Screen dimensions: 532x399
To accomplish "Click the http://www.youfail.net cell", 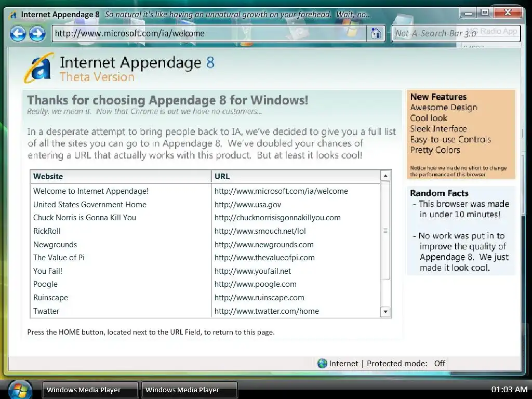I will [253, 271].
